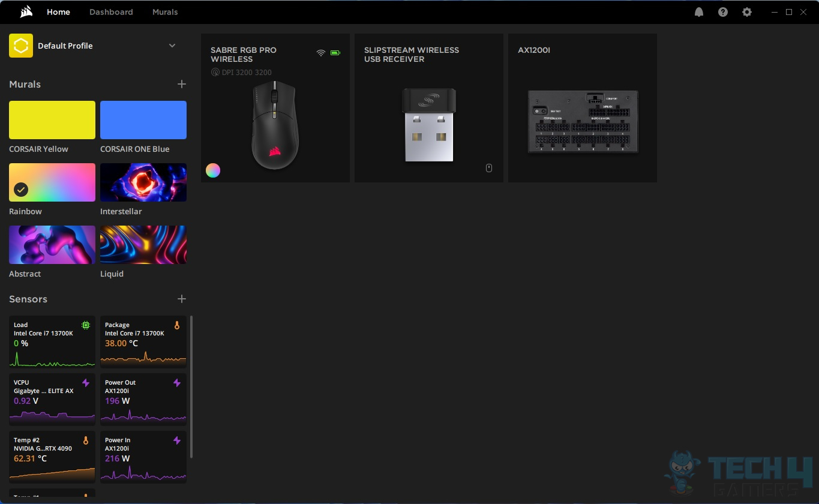Click the lightning icon in VCPU sensor
Image resolution: width=819 pixels, height=504 pixels.
pos(86,383)
